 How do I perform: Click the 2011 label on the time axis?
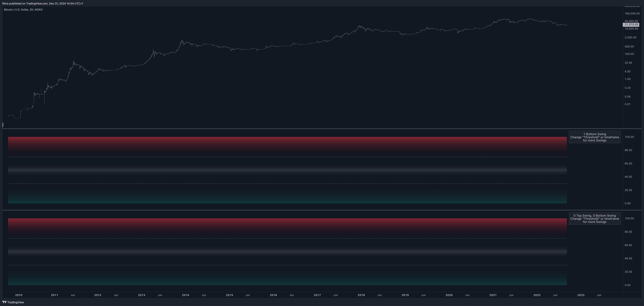pyautogui.click(x=54, y=295)
